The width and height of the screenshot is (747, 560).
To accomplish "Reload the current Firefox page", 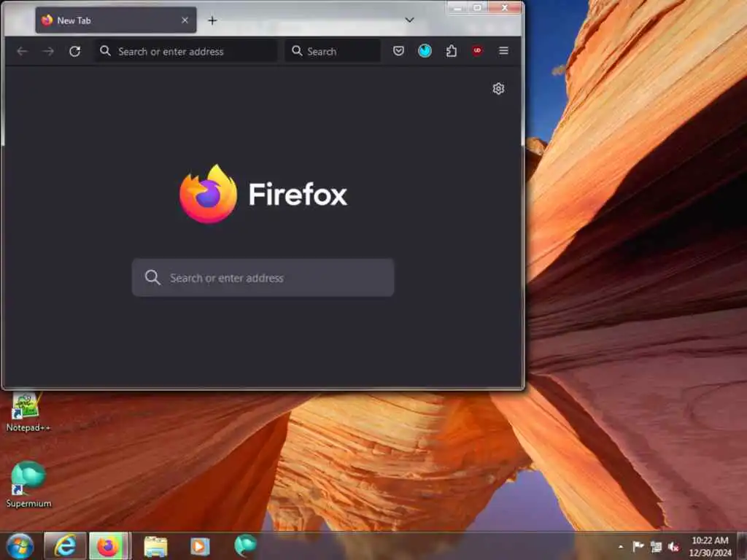I will (75, 51).
